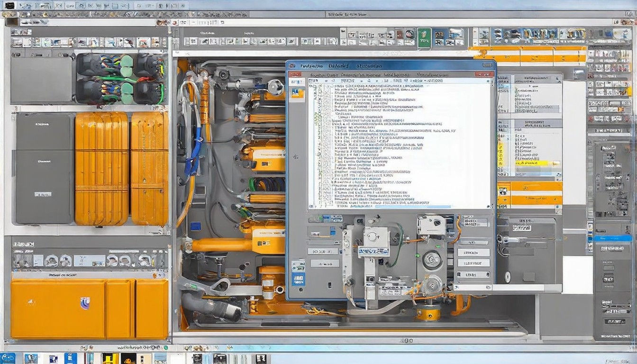The image size is (637, 364).
Task: Select the black cable connectors thumbnail
Action: click(120, 78)
